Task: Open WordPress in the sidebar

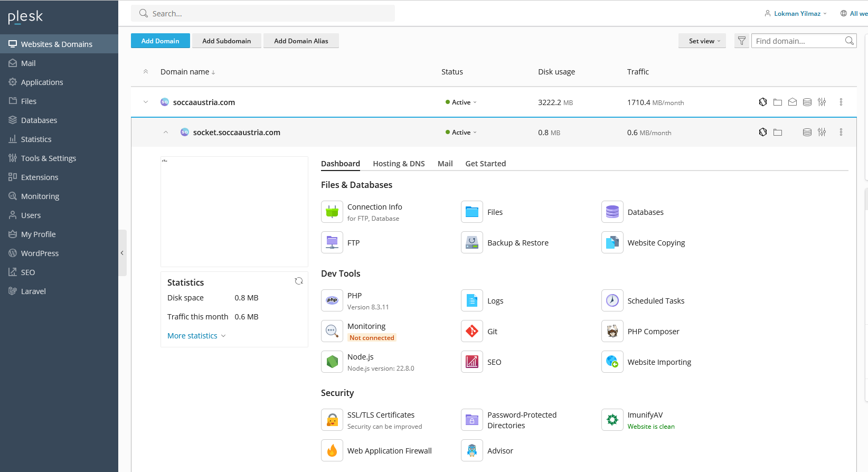Action: pyautogui.click(x=59, y=253)
